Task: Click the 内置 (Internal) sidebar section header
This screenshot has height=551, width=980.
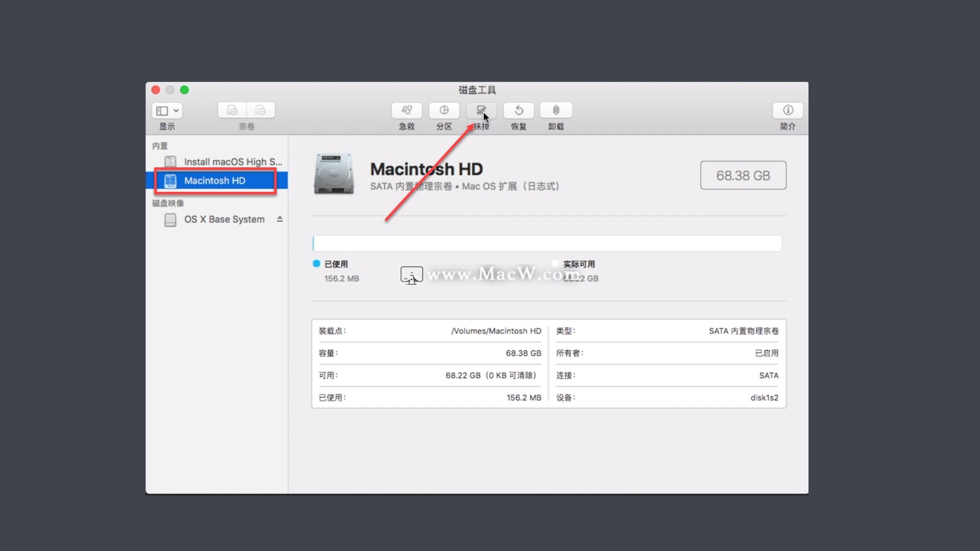Action: (x=160, y=146)
